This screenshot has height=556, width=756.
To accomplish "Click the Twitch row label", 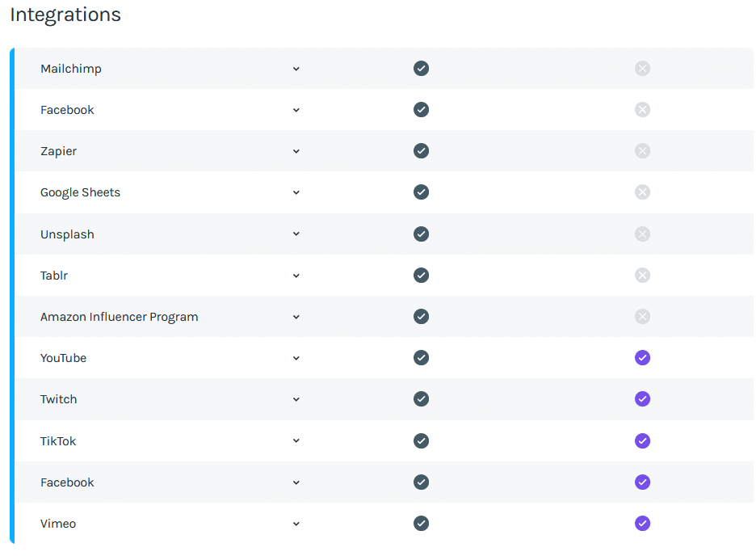I will (x=58, y=399).
